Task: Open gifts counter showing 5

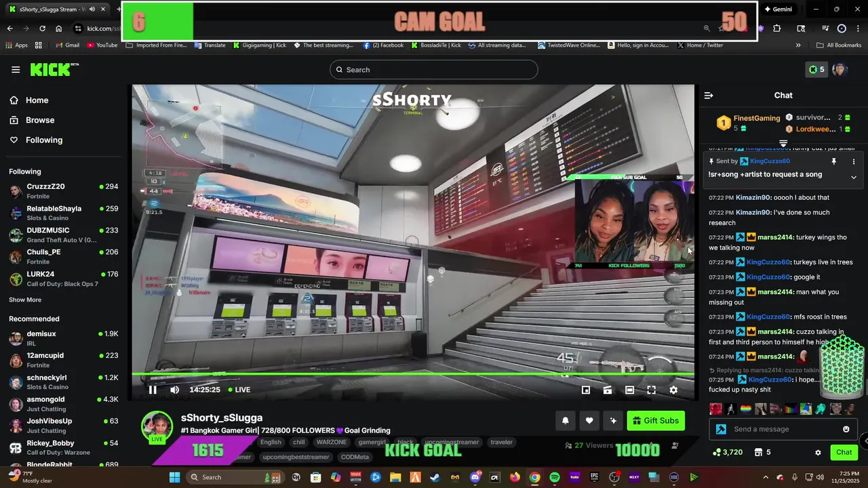Action: [762, 452]
